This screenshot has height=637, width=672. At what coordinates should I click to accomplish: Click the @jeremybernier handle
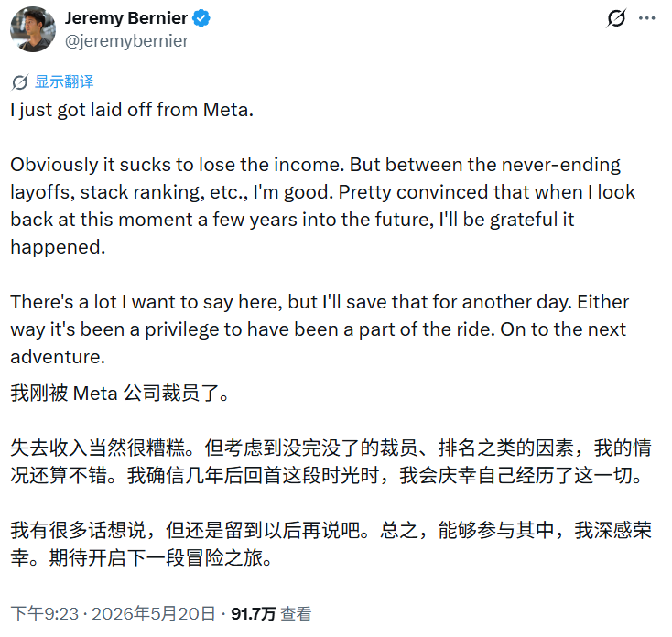[x=126, y=41]
